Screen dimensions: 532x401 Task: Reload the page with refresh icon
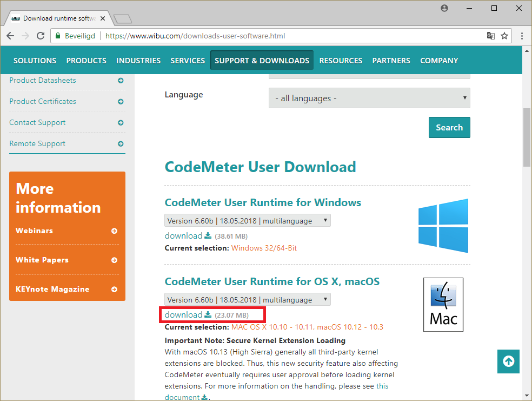tap(41, 36)
